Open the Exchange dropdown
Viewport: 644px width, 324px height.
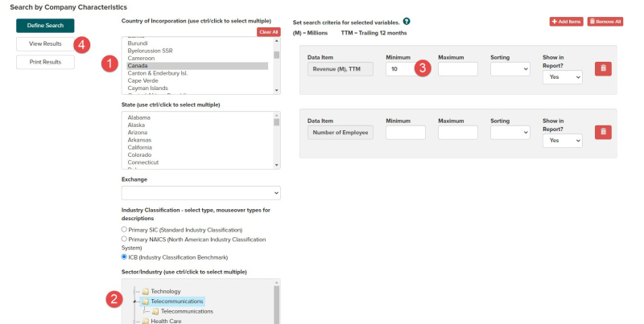200,193
